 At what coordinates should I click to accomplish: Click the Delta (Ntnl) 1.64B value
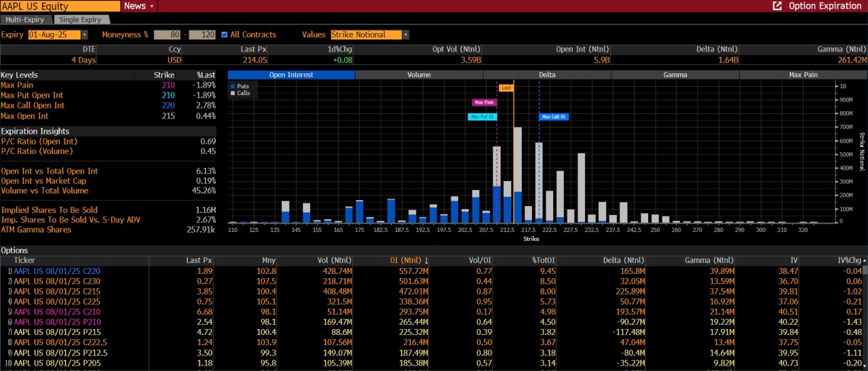(x=728, y=60)
